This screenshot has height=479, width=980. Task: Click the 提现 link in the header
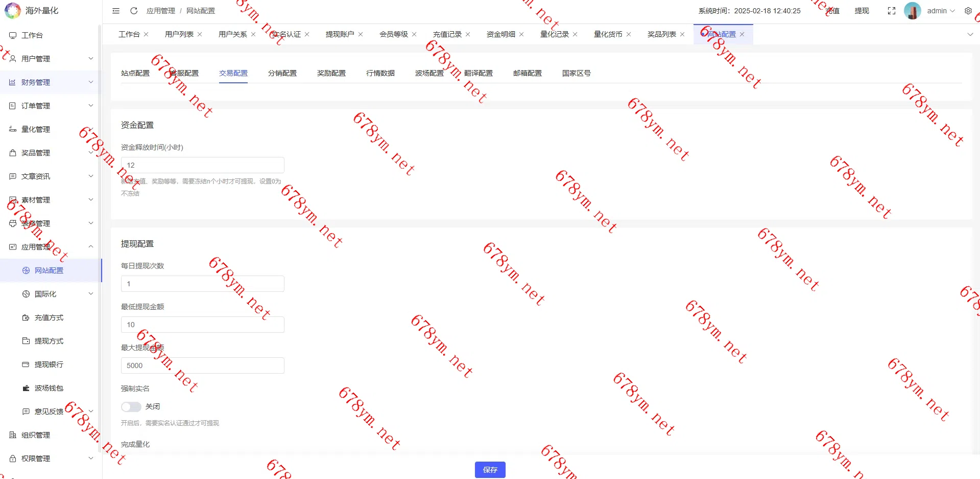pos(862,11)
